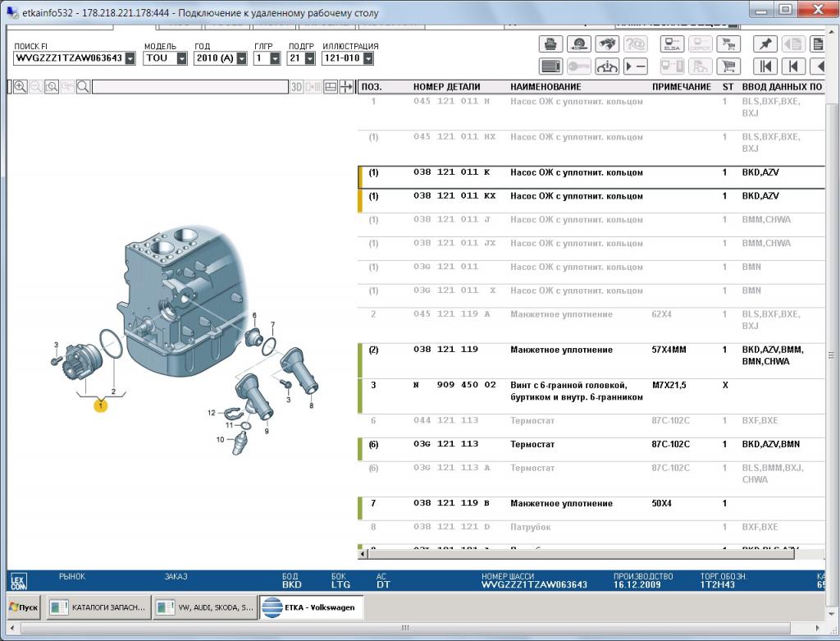The height and width of the screenshot is (641, 840).
Task: Click the binoculars search icon
Action: [x=606, y=44]
